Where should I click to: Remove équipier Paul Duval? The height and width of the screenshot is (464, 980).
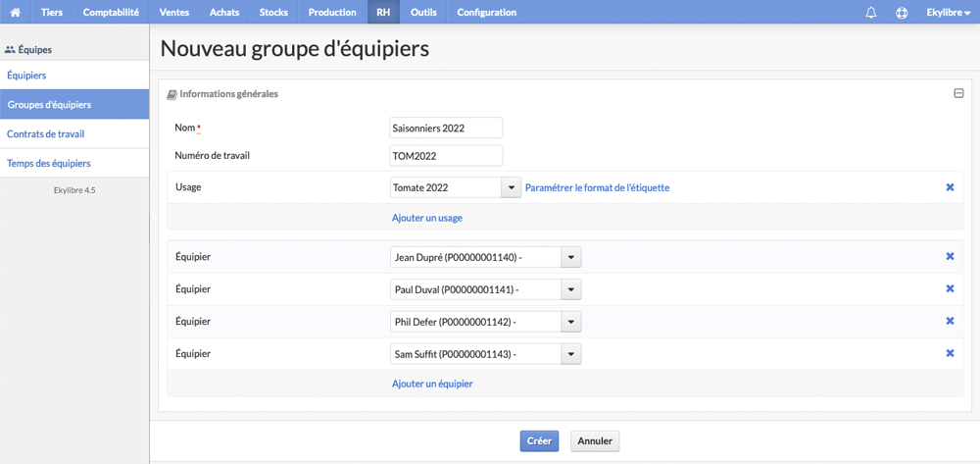(x=950, y=288)
